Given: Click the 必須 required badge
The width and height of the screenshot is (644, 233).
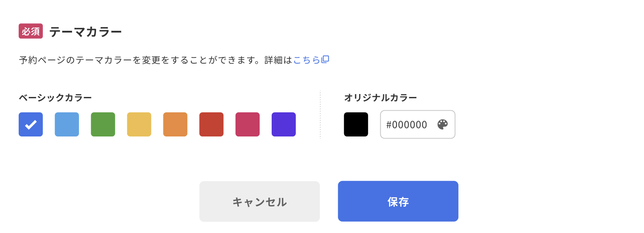Looking at the screenshot, I should [31, 32].
